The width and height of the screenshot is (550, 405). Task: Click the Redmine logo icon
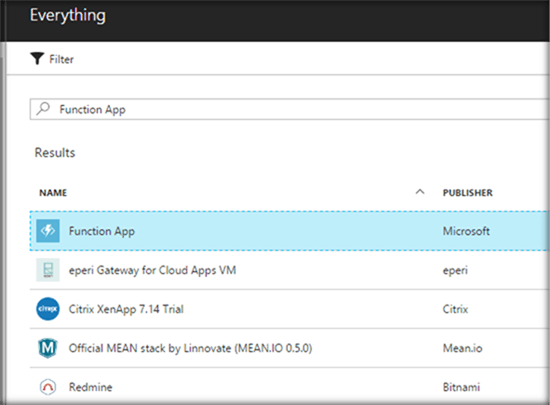pyautogui.click(x=48, y=387)
